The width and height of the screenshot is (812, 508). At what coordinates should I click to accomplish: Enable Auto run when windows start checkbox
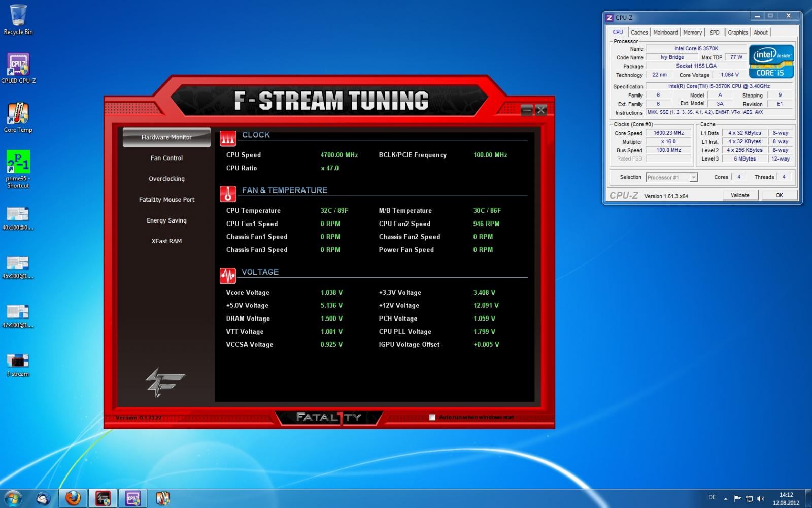(x=432, y=417)
